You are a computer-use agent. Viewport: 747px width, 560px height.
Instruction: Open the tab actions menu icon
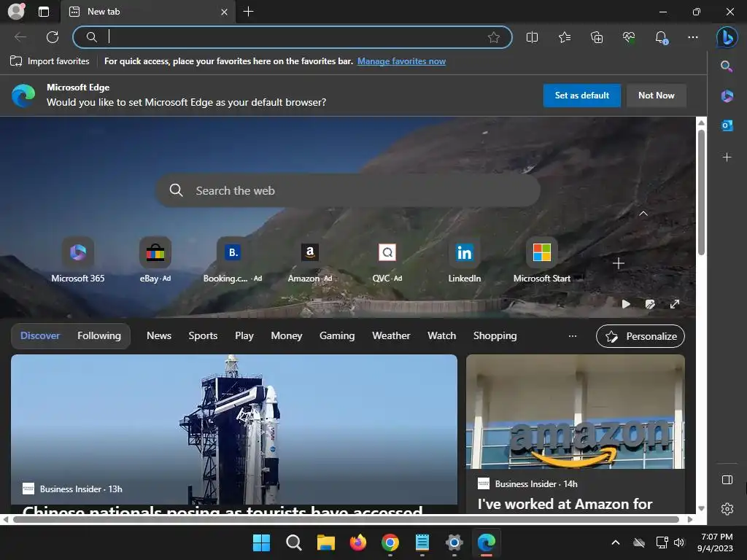click(44, 12)
